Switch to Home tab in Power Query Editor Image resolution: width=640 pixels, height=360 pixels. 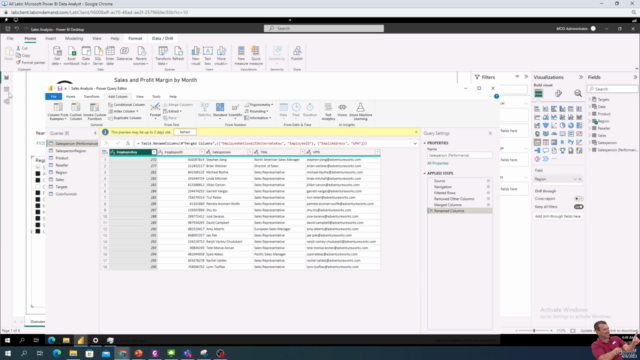[x=71, y=97]
